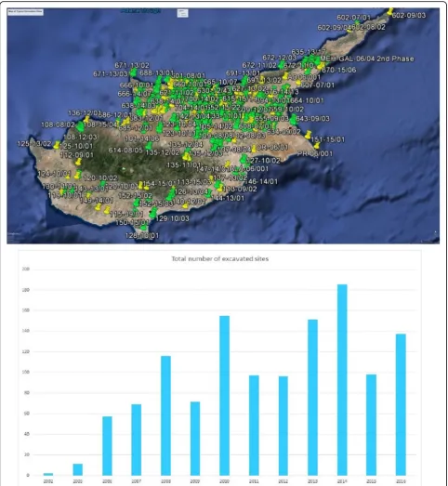The width and height of the screenshot is (448, 486).
Task: Select the map label 120-10/02
Action: [100, 177]
